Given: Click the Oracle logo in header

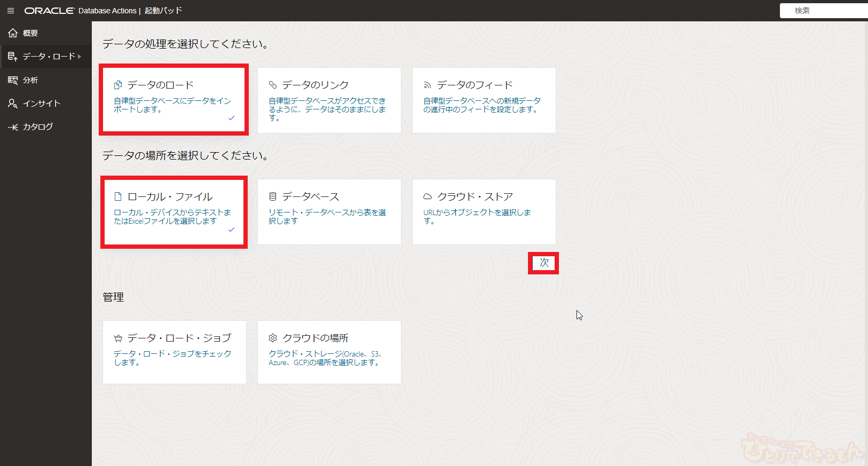Looking at the screenshot, I should (x=49, y=11).
